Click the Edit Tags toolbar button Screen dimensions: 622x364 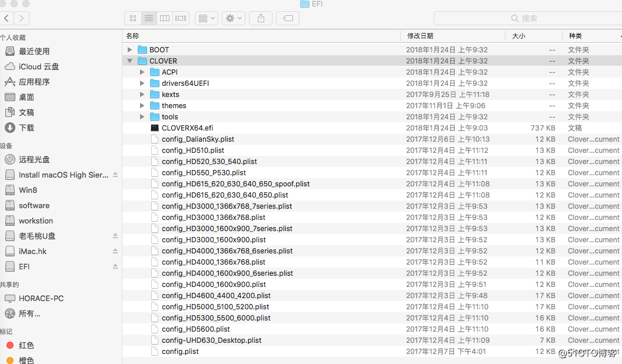click(288, 18)
